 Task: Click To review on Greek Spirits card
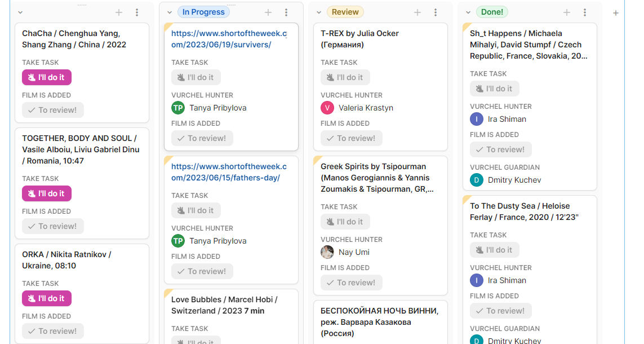point(352,283)
